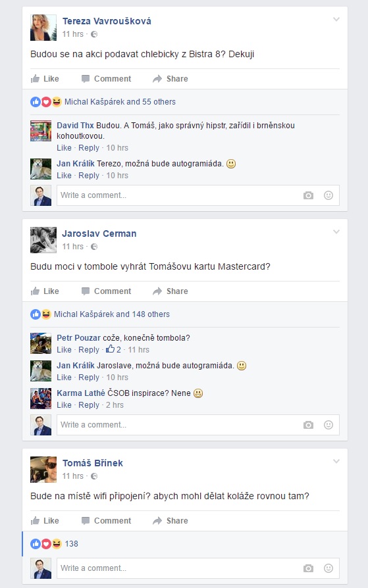The width and height of the screenshot is (368, 588).
Task: Click write a comment field under Tereza's post
Action: 198,195
